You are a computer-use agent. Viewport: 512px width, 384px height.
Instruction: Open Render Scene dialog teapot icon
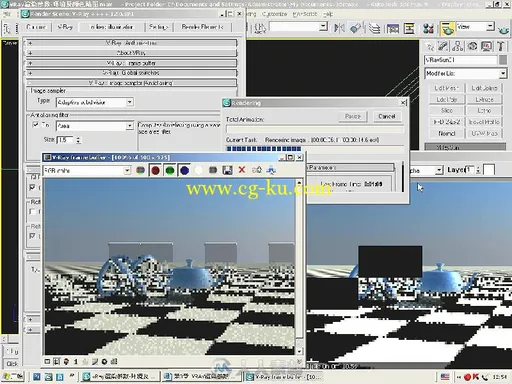coord(447,28)
